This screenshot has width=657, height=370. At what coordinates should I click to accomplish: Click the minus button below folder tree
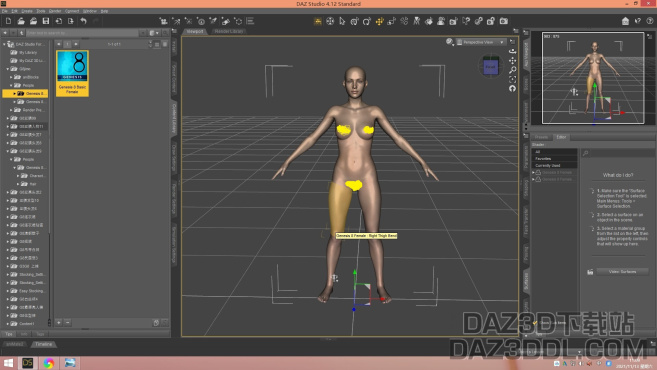[67, 323]
